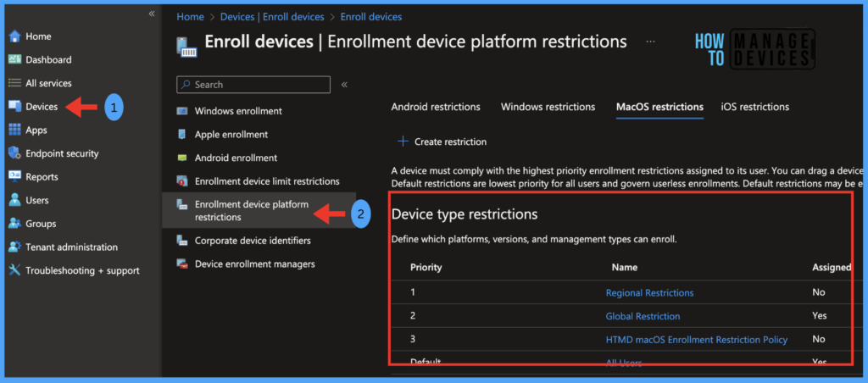Click Users label in sidebar
The height and width of the screenshot is (383, 868).
click(x=37, y=200)
